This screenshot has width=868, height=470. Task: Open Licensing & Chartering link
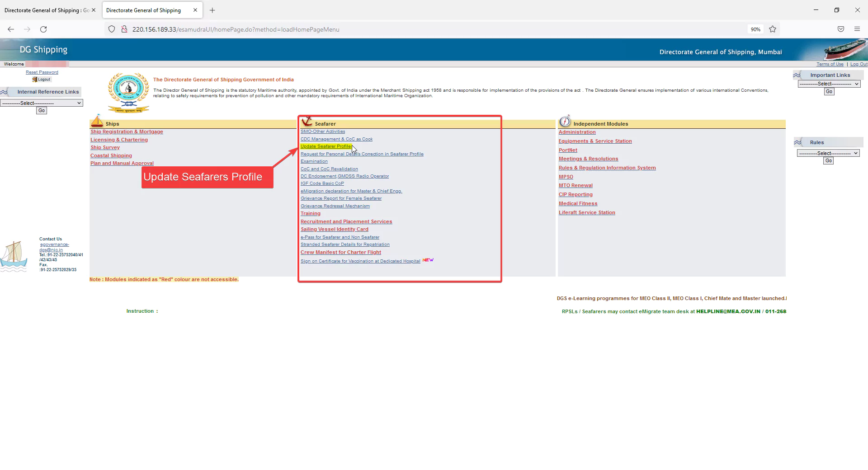[119, 140]
